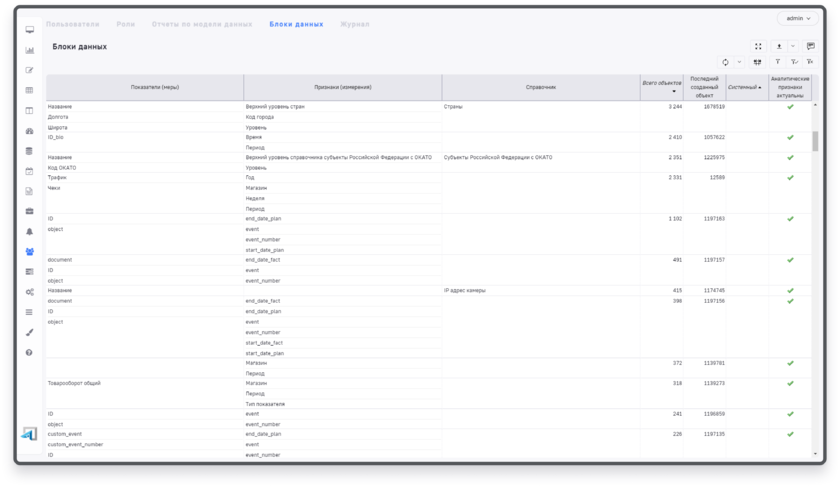
Task: Sort by the Всего объектов column header
Action: tap(660, 87)
